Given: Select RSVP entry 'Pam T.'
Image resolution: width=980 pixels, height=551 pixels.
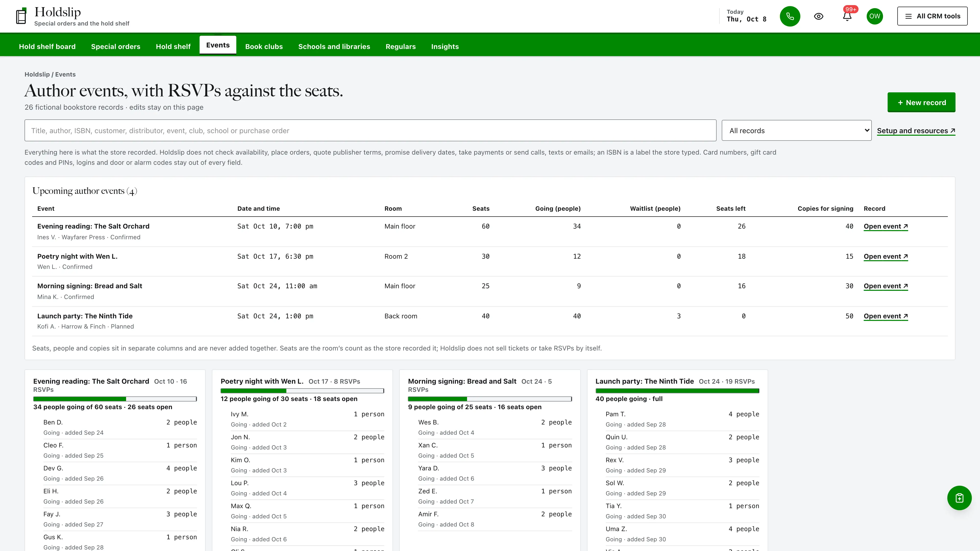Looking at the screenshot, I should [x=682, y=419].
